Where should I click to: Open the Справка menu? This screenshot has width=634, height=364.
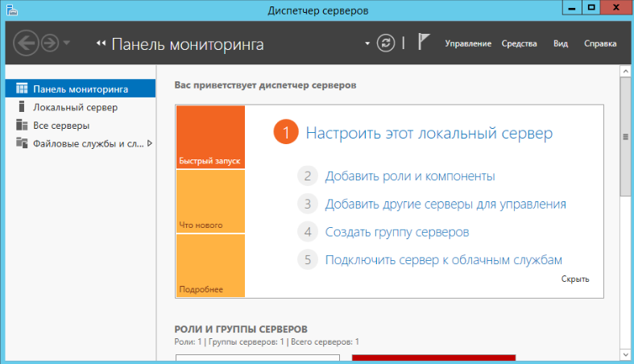[x=600, y=43]
